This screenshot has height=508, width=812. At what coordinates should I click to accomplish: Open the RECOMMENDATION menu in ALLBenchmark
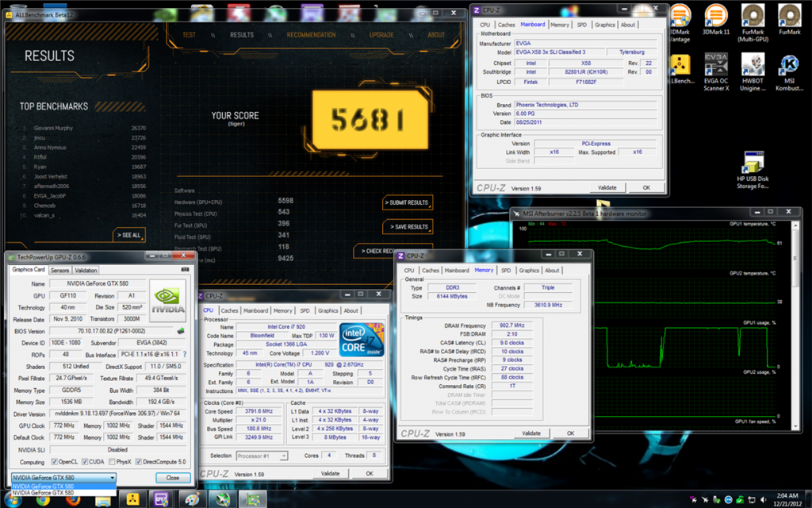[x=311, y=35]
